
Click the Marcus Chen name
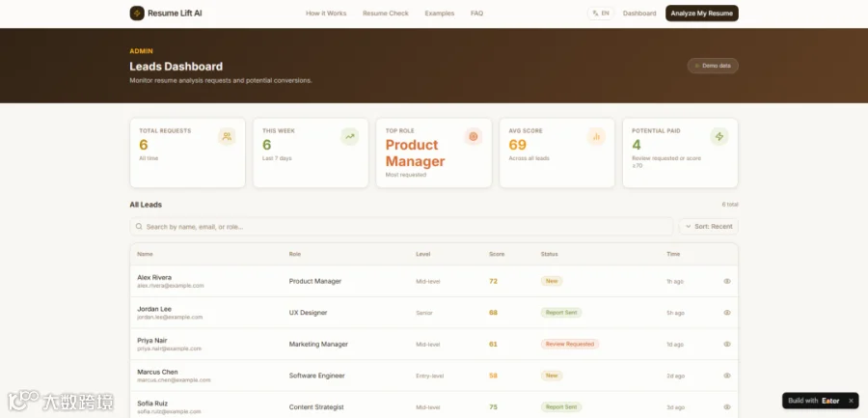pyautogui.click(x=157, y=372)
